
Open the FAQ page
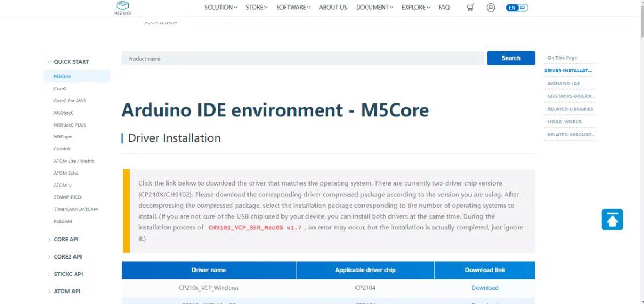[x=444, y=8]
